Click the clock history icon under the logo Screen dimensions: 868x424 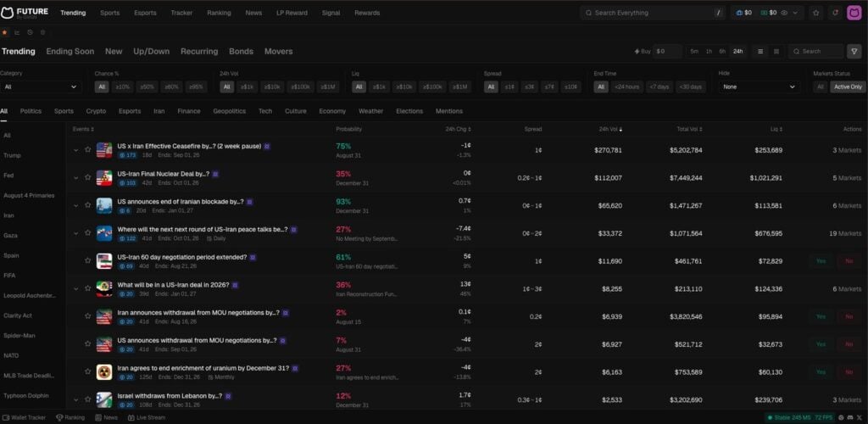click(30, 32)
